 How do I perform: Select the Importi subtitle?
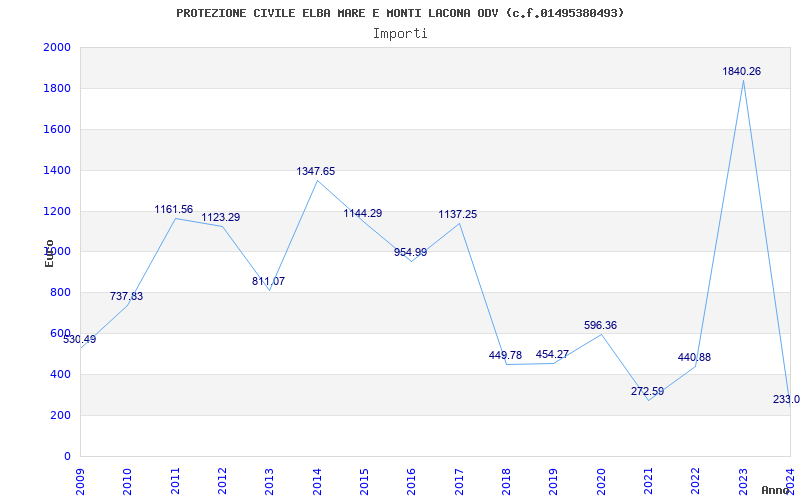[x=400, y=34]
